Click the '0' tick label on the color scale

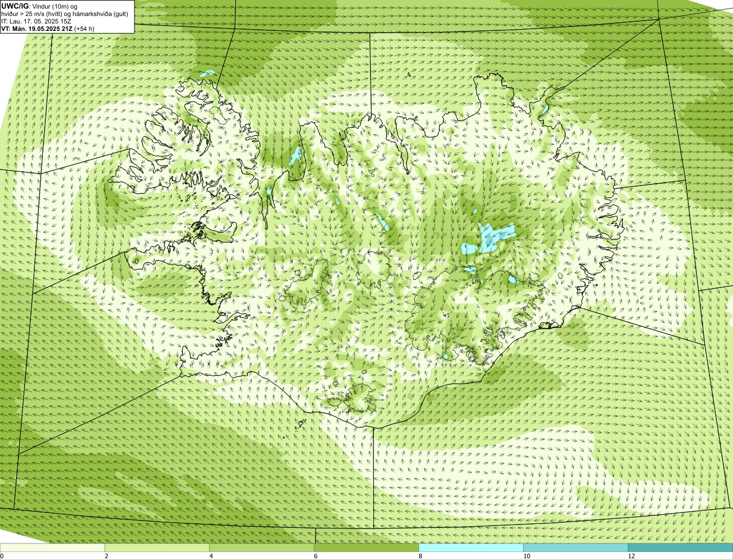2,556
